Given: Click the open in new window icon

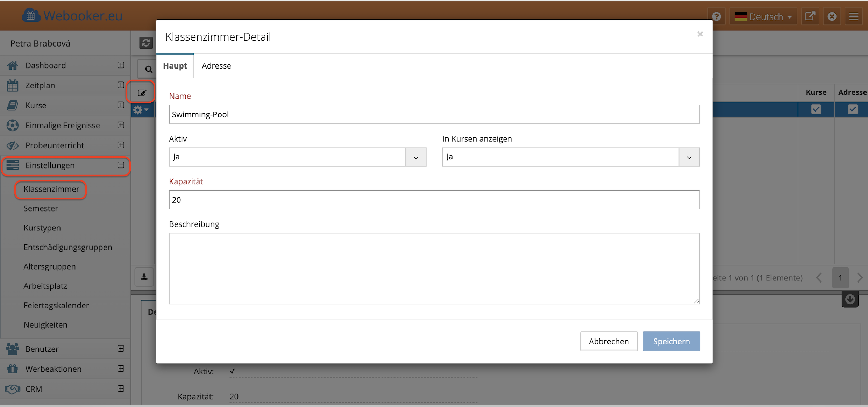Looking at the screenshot, I should (x=810, y=16).
